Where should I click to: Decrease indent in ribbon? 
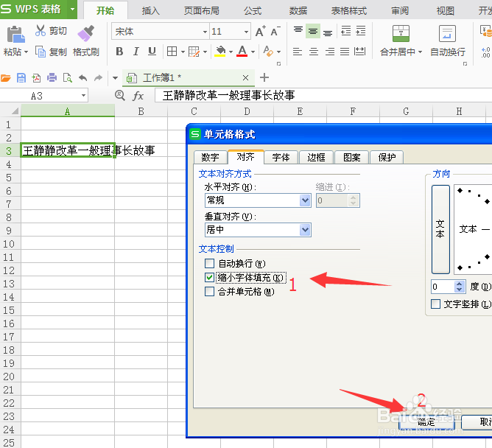[345, 31]
